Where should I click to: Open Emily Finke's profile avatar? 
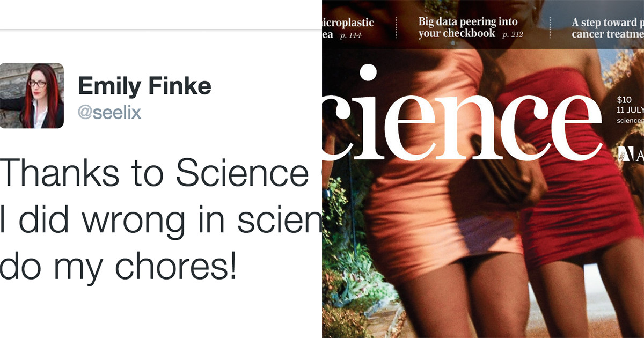coord(32,96)
